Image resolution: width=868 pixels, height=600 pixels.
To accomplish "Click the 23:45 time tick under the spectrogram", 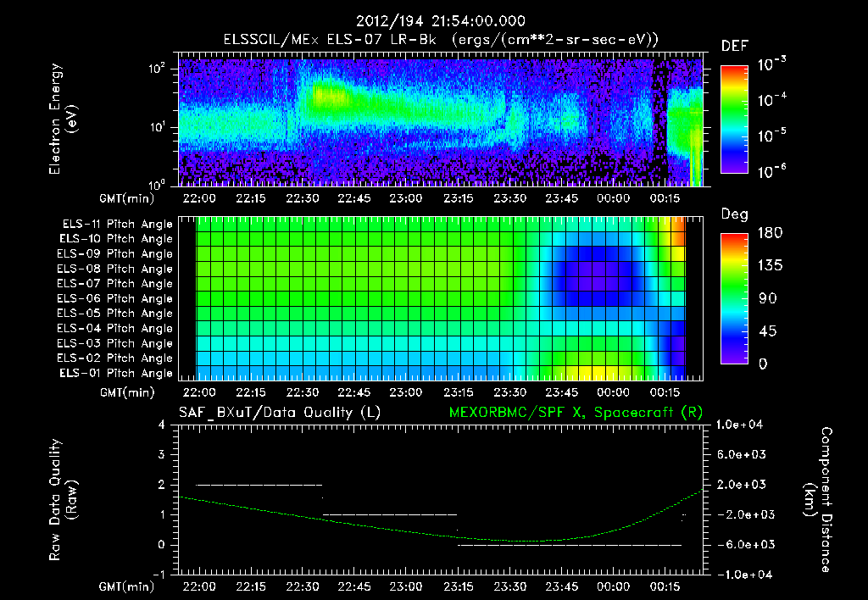I will (x=561, y=198).
